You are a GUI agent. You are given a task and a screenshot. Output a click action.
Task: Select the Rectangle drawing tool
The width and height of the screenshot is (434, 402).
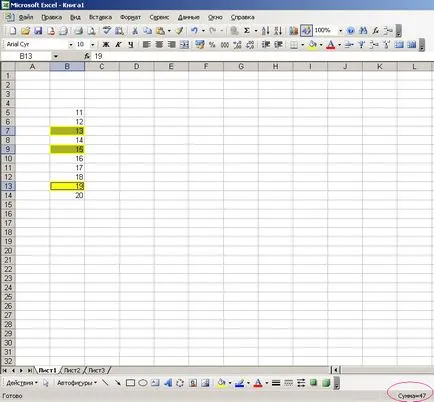(x=130, y=383)
